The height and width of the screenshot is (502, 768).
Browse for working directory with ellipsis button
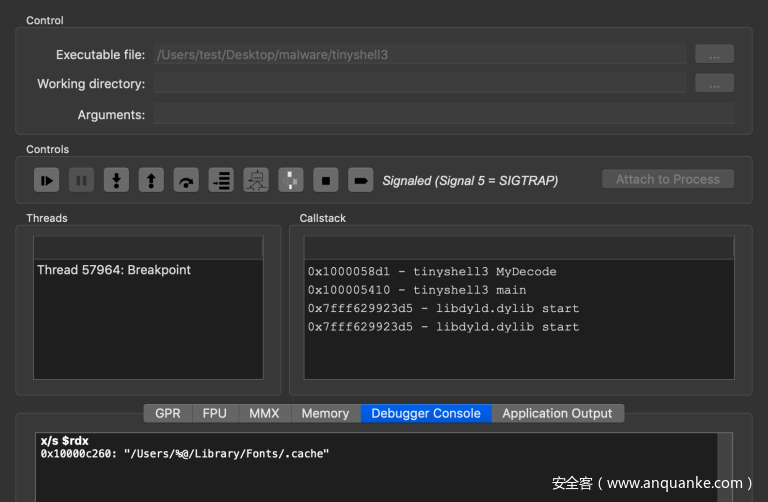pos(714,84)
